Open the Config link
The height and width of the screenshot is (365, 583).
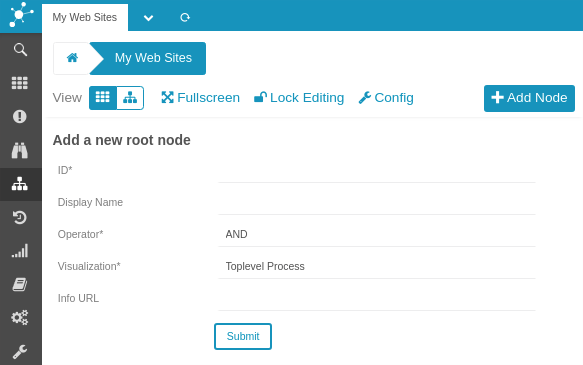tap(386, 98)
